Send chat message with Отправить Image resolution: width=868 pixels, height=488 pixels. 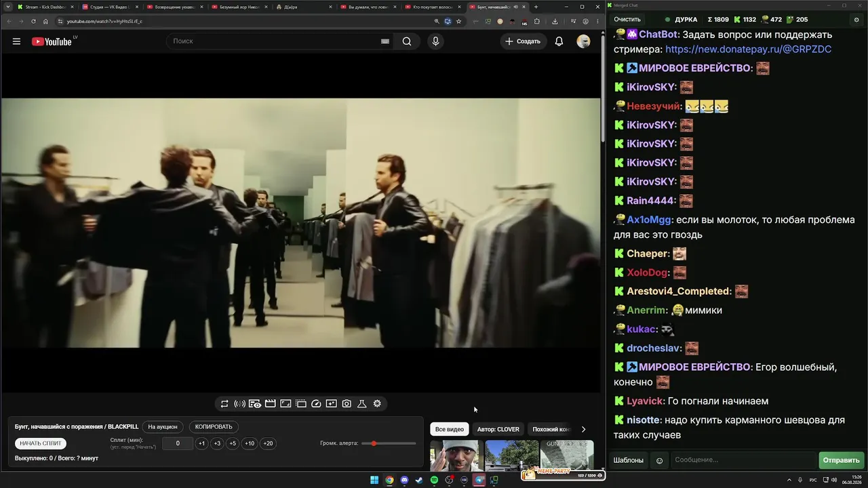point(841,461)
